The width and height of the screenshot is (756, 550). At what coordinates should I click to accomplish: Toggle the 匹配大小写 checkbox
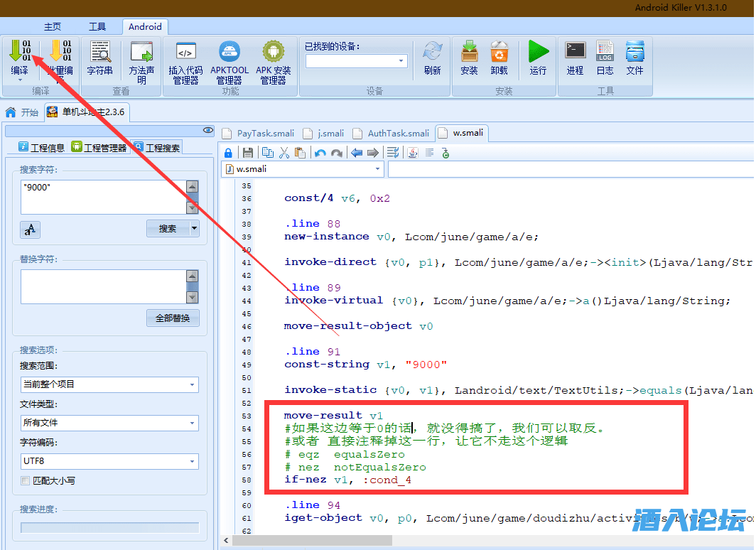click(26, 480)
